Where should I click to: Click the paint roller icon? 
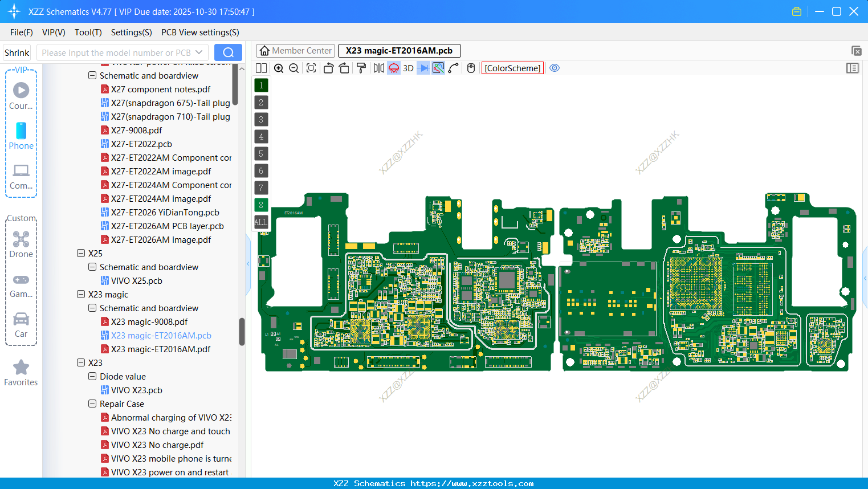(361, 68)
